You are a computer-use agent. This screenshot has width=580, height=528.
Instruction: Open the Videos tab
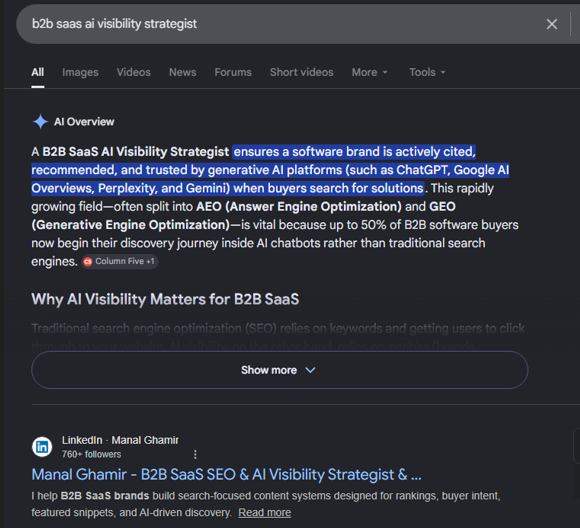[134, 72]
